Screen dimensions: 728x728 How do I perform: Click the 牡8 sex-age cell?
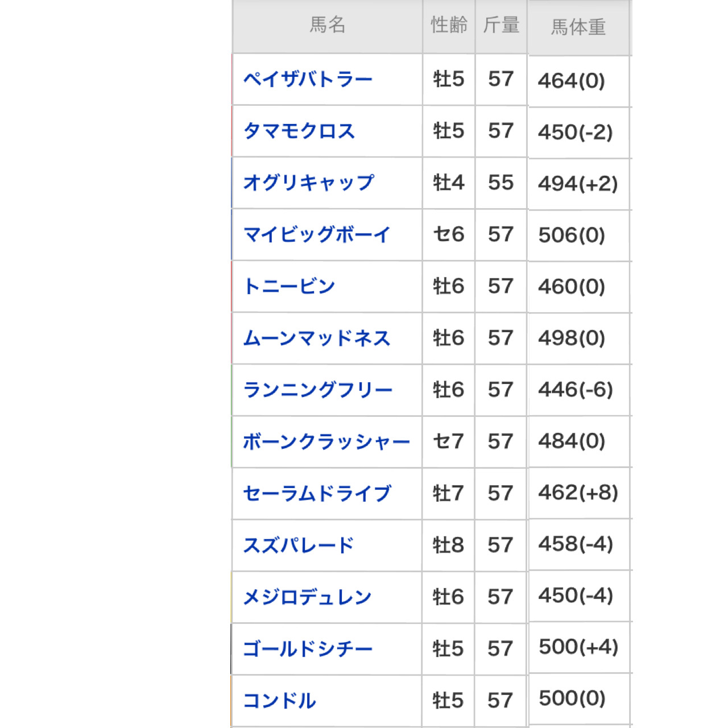pos(448,545)
